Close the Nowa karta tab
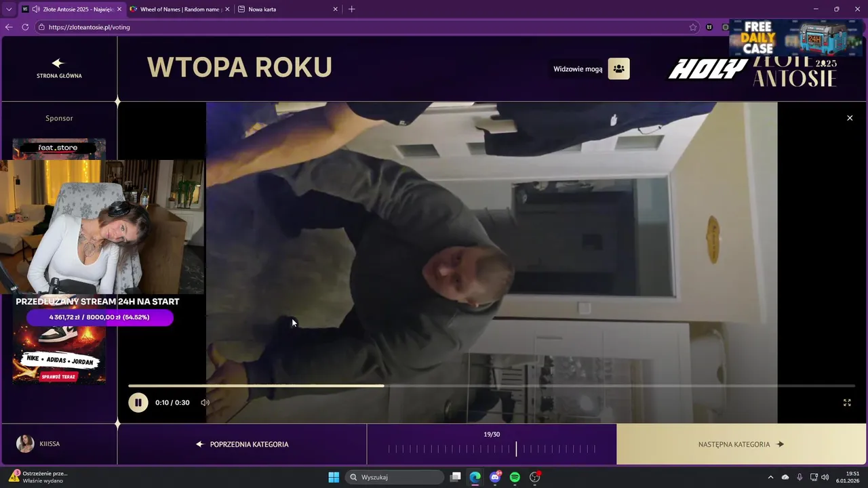This screenshot has height=488, width=868. (x=335, y=9)
